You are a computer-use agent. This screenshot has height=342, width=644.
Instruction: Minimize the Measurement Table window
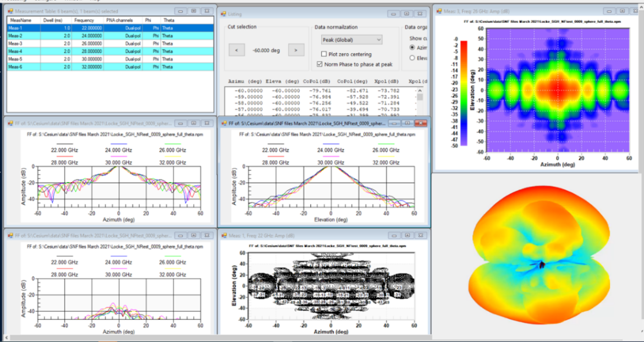coord(180,11)
